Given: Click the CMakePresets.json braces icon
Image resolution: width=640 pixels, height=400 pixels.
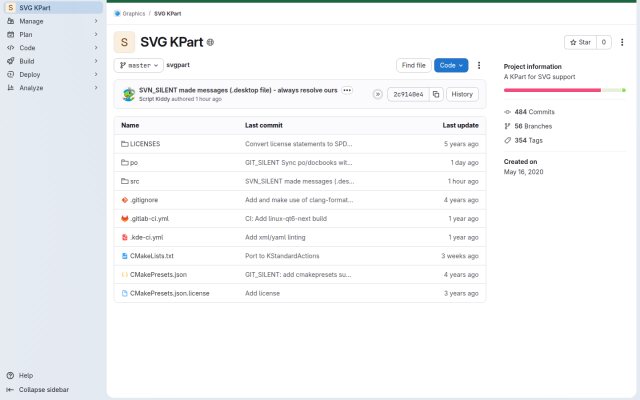Looking at the screenshot, I should click(x=124, y=275).
